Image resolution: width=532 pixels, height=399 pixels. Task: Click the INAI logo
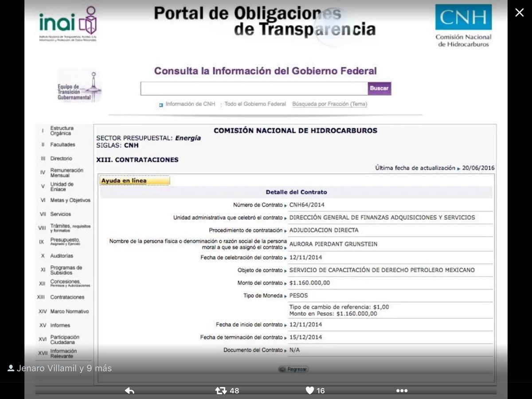coord(68,23)
